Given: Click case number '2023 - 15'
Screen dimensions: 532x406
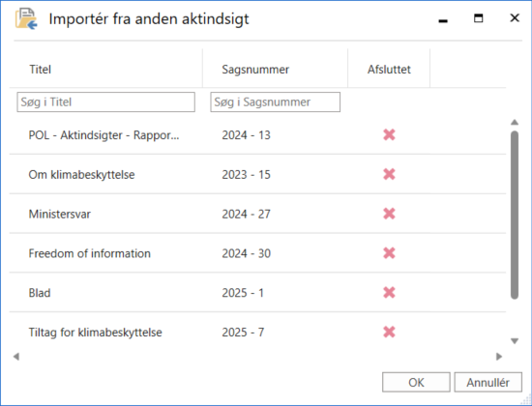Looking at the screenshot, I should 246,174.
